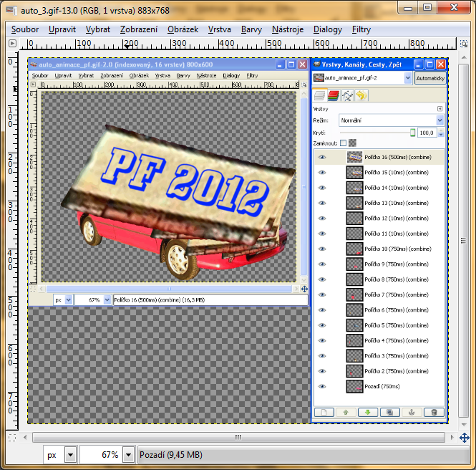
Task: Click the Wilber icon in layers dock title
Action: [317, 64]
